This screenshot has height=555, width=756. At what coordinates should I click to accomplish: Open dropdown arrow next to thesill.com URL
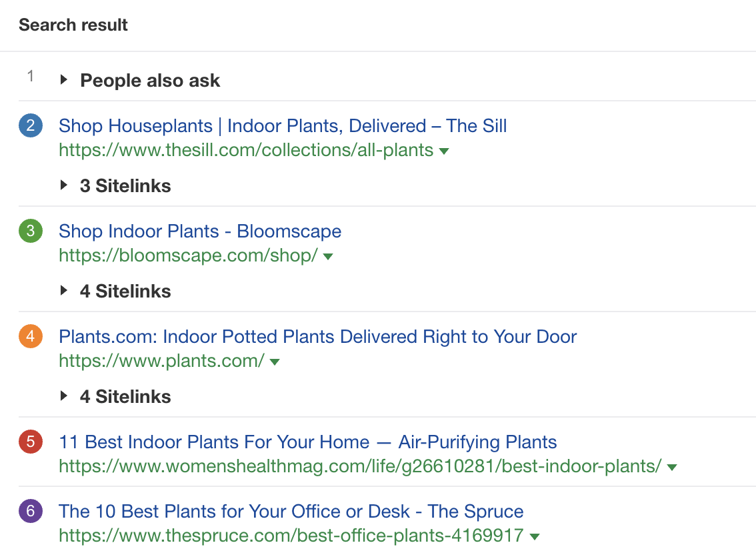tap(444, 151)
